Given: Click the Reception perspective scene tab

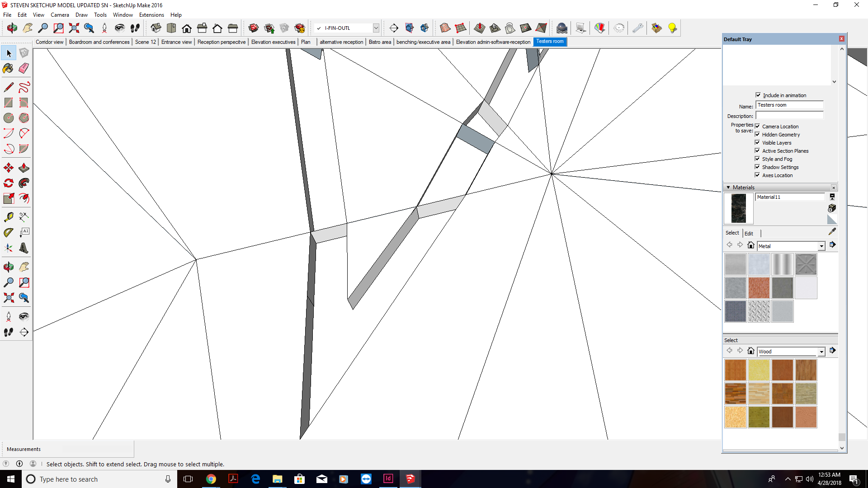Looking at the screenshot, I should 221,42.
